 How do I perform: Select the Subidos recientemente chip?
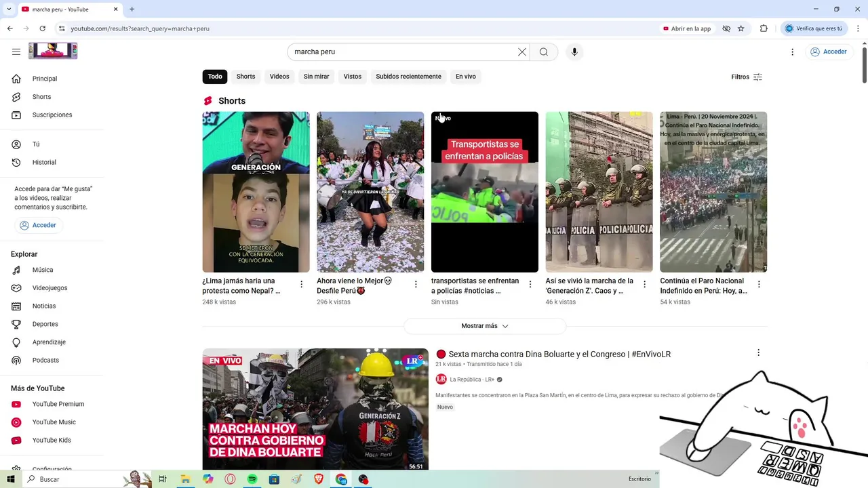pyautogui.click(x=408, y=77)
